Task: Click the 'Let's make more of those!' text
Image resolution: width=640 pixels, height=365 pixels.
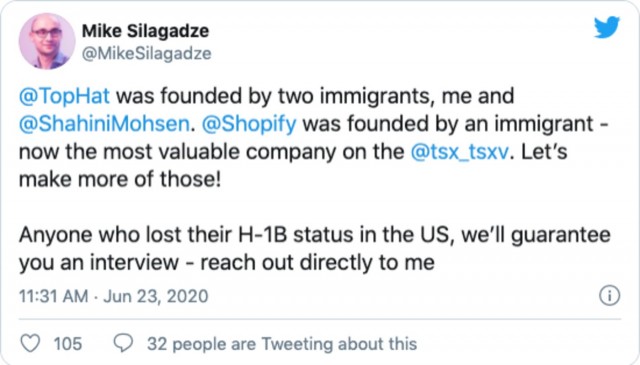Action: 293,165
